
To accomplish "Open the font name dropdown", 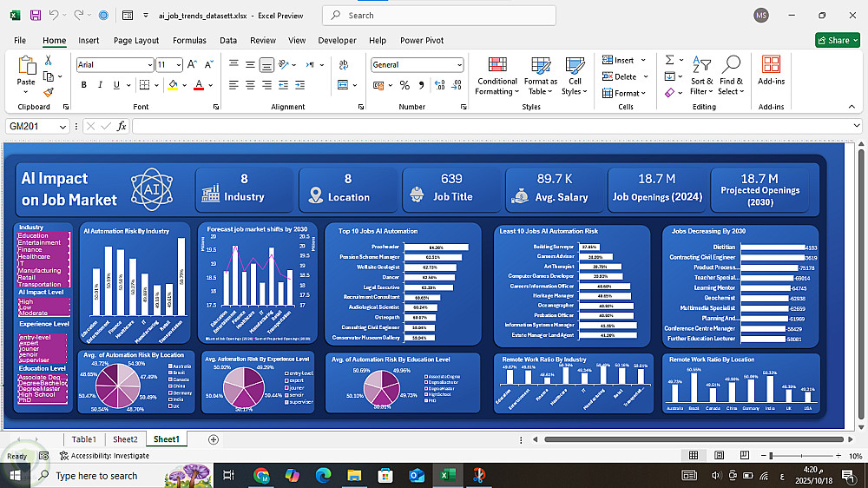I will coord(149,65).
